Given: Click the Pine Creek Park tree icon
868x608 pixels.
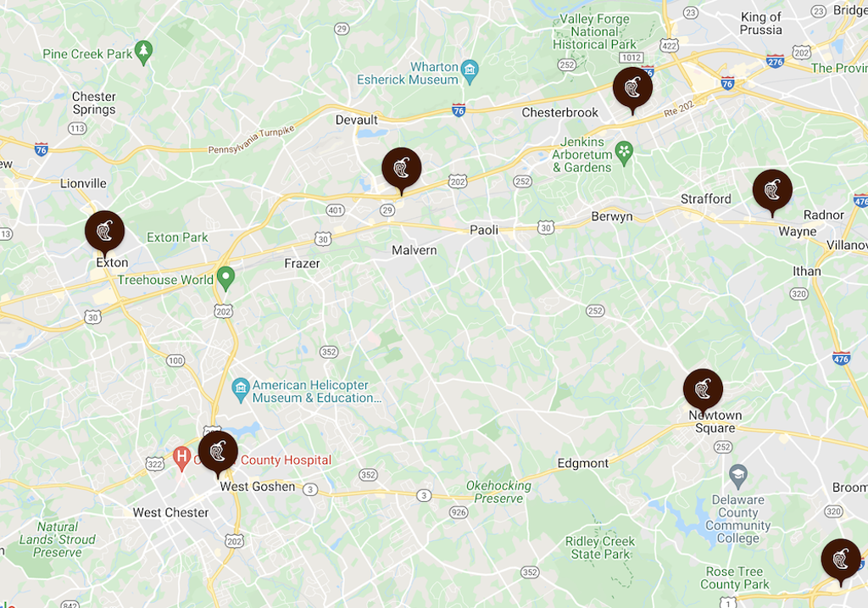Looking at the screenshot, I should pyautogui.click(x=144, y=53).
